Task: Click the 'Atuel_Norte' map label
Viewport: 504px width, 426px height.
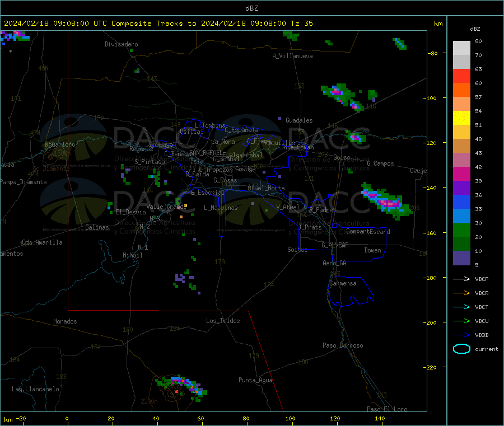Action: (x=266, y=188)
